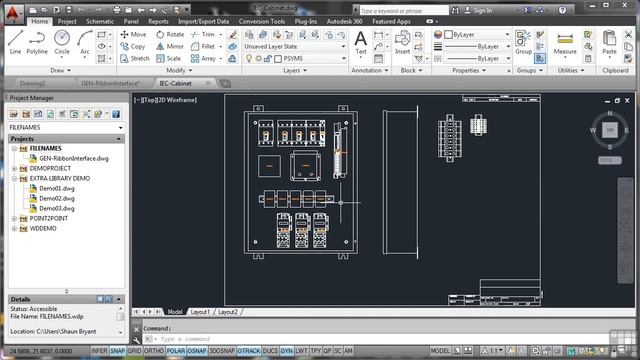The image size is (640, 360).
Task: Click the Details panel scrollbar down arrow
Action: click(120, 332)
